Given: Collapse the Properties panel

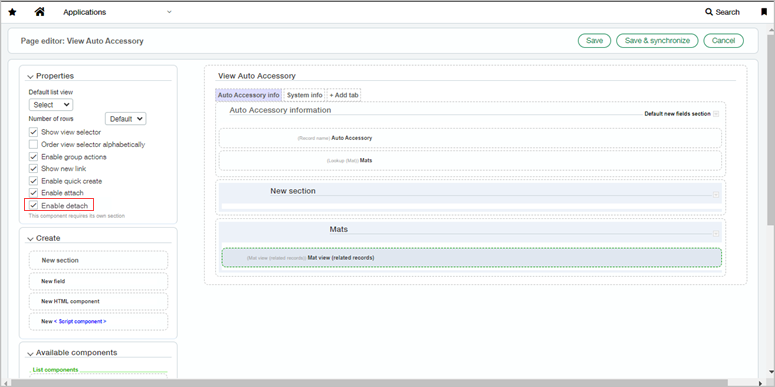Looking at the screenshot, I should pyautogui.click(x=31, y=77).
